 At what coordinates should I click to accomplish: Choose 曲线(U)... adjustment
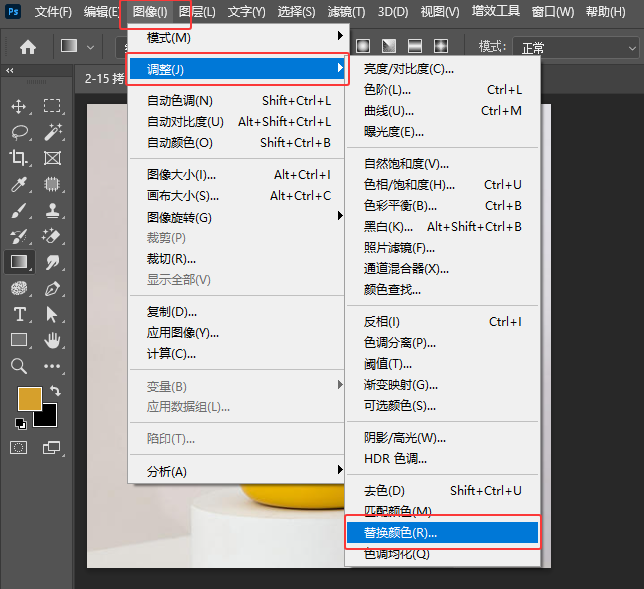[442, 111]
